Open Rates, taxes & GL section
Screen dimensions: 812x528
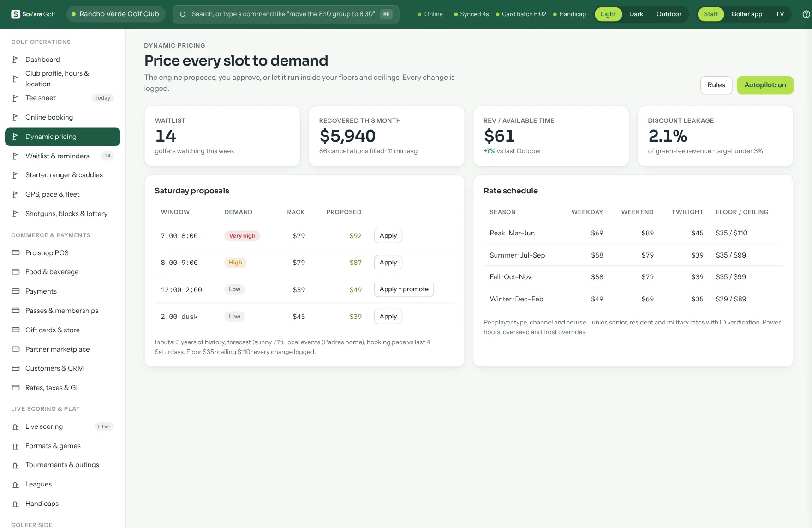pos(63,388)
